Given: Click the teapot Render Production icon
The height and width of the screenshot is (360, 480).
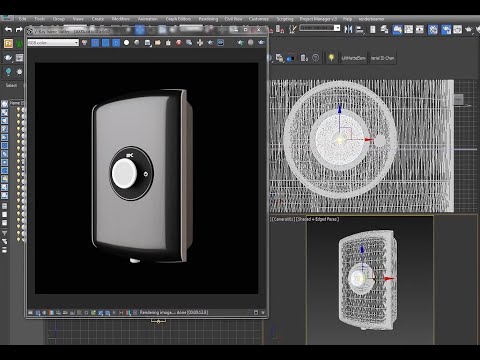Looking at the screenshot, I should 469,30.
